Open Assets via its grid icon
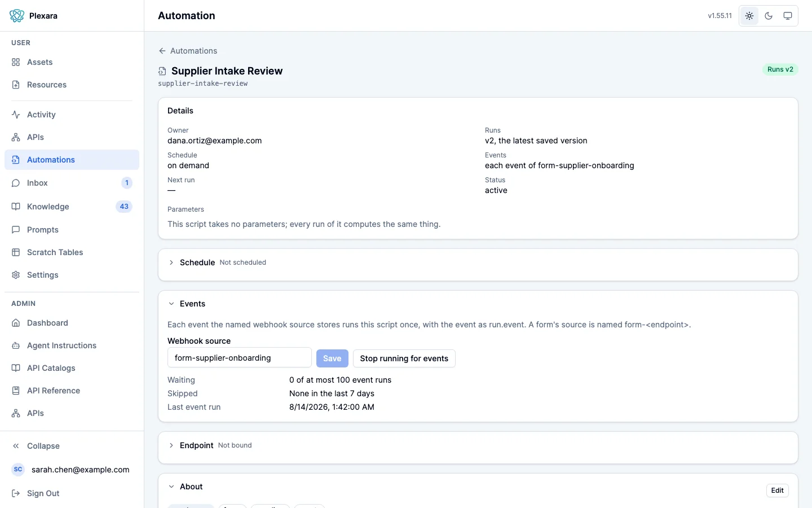The image size is (812, 508). tap(16, 62)
